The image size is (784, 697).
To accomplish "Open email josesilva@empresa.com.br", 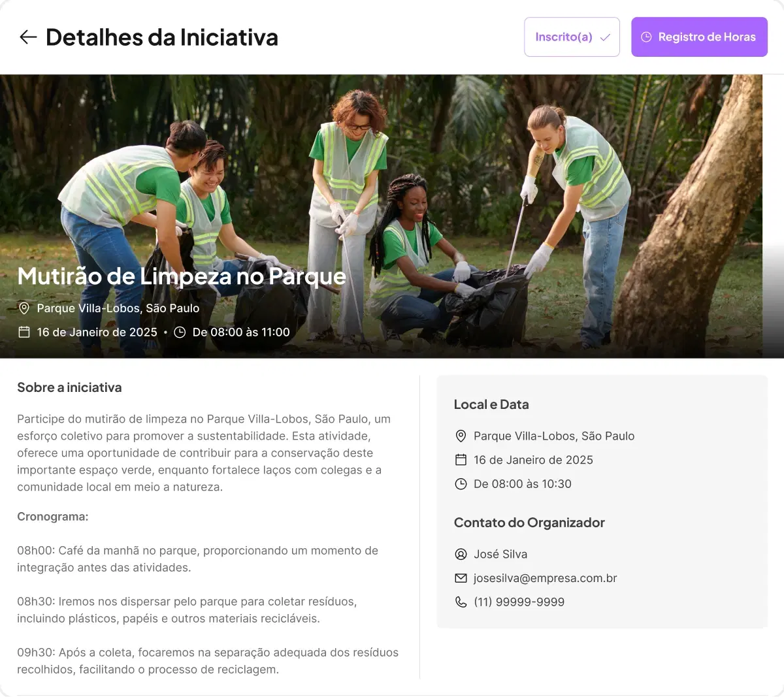I will pos(546,577).
